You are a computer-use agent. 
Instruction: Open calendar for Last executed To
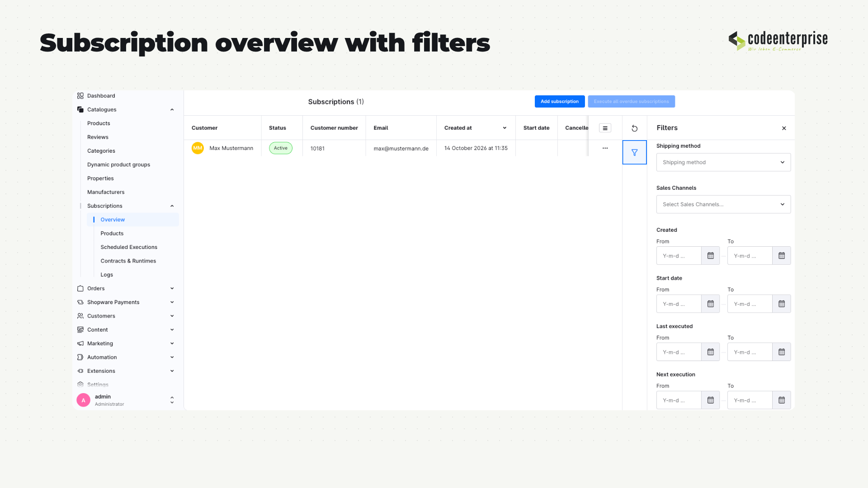point(782,352)
